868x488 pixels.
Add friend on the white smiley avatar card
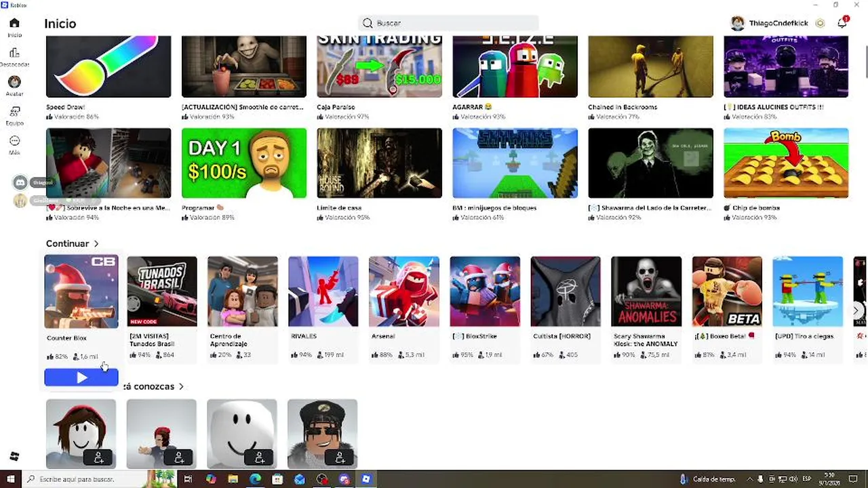coord(260,458)
